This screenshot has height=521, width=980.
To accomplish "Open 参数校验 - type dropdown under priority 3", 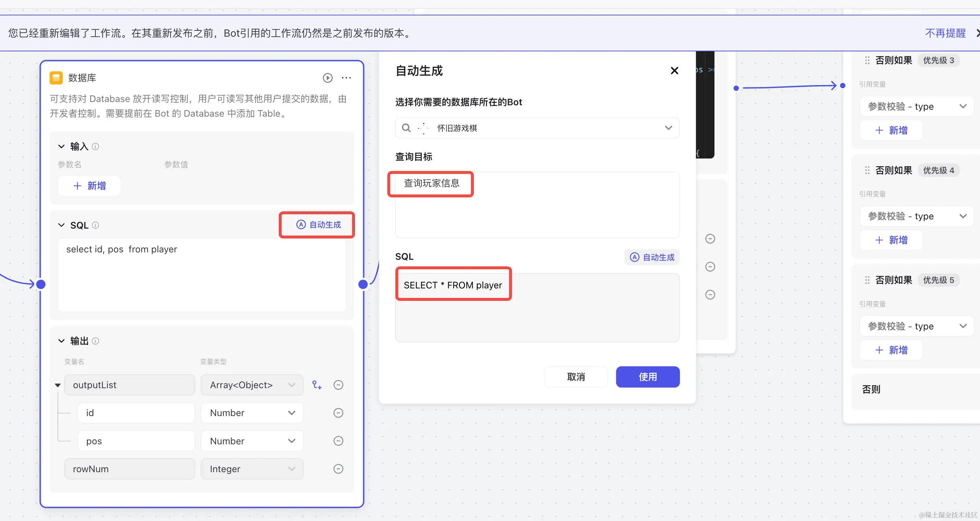I will point(916,106).
